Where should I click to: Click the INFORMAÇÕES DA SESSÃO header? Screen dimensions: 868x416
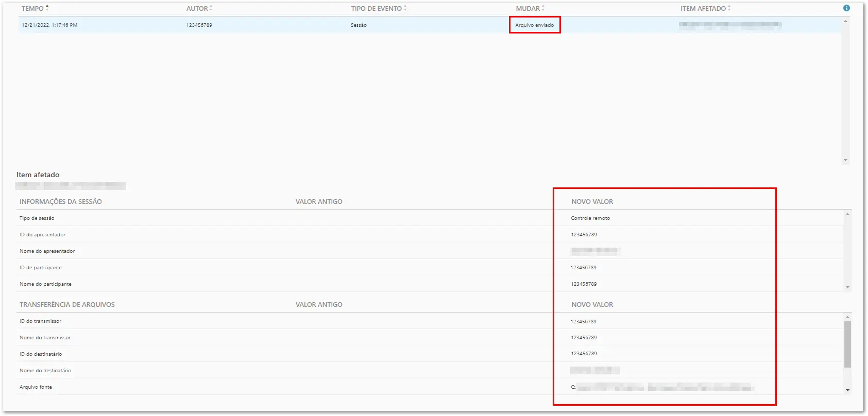pyautogui.click(x=61, y=201)
